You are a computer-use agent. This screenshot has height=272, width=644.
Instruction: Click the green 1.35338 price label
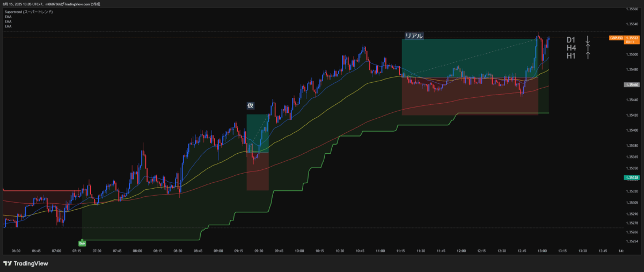pos(632,177)
